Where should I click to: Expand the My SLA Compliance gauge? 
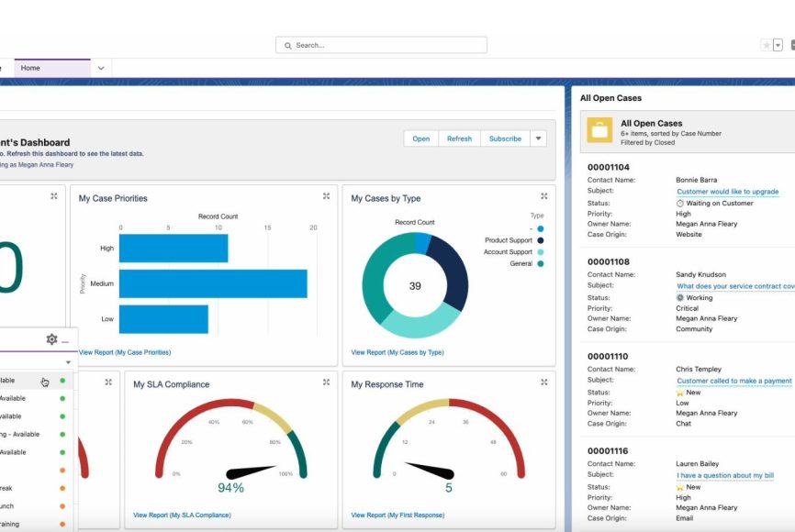326,382
